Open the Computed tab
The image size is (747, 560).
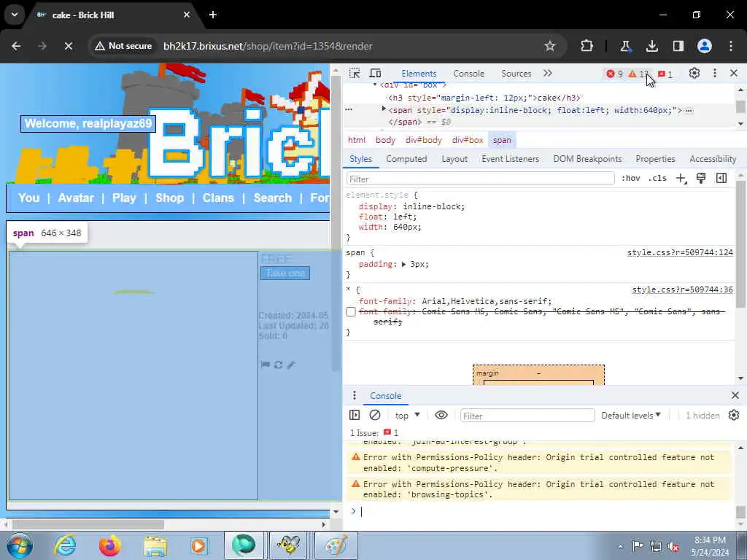coord(406,159)
